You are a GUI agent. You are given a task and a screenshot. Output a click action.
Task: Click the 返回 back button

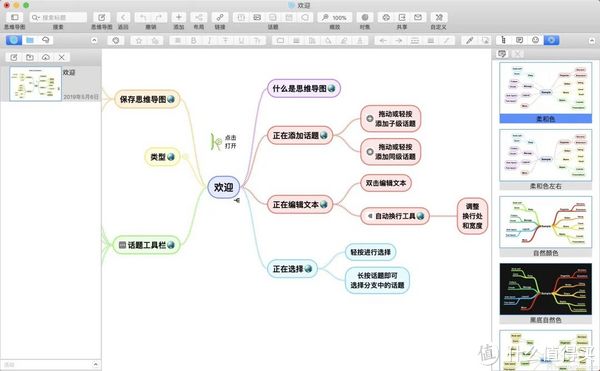(x=123, y=17)
